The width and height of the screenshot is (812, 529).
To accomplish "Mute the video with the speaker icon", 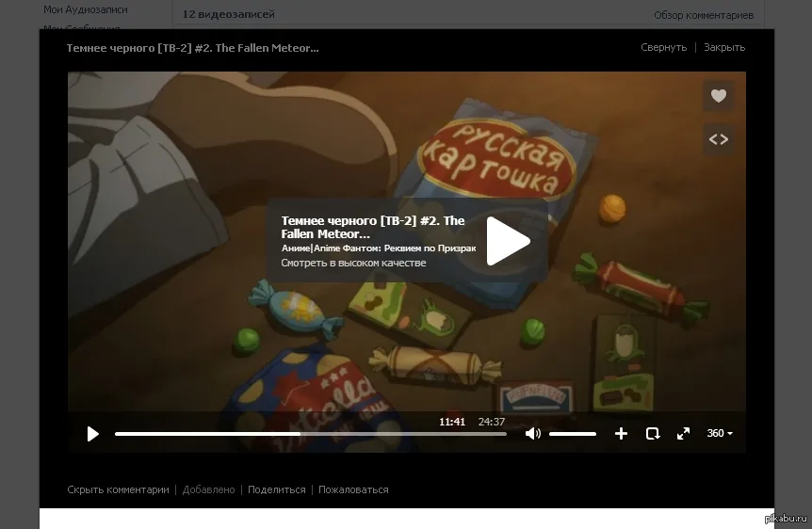I will (532, 433).
